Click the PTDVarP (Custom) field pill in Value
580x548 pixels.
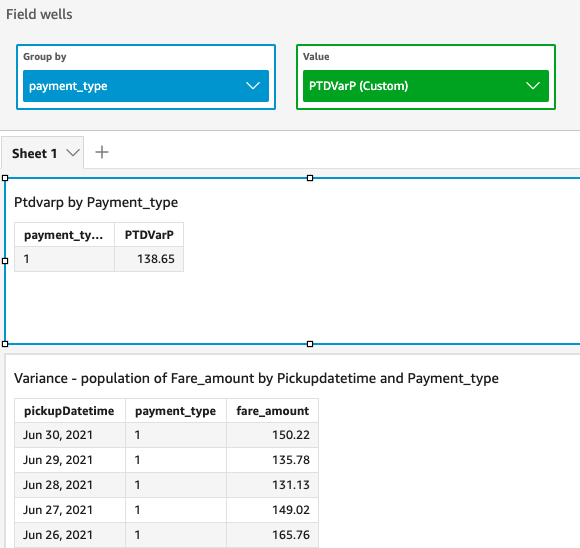[x=426, y=86]
